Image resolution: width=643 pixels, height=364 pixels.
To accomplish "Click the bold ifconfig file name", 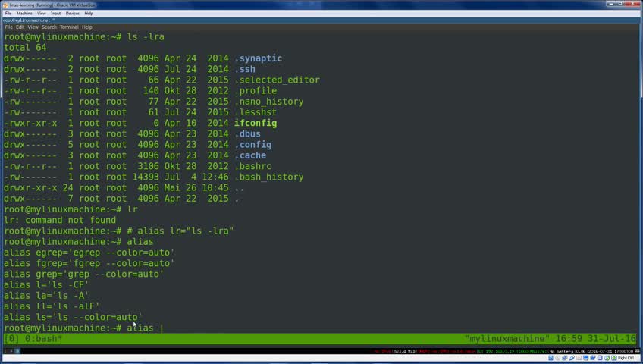I will [x=256, y=123].
